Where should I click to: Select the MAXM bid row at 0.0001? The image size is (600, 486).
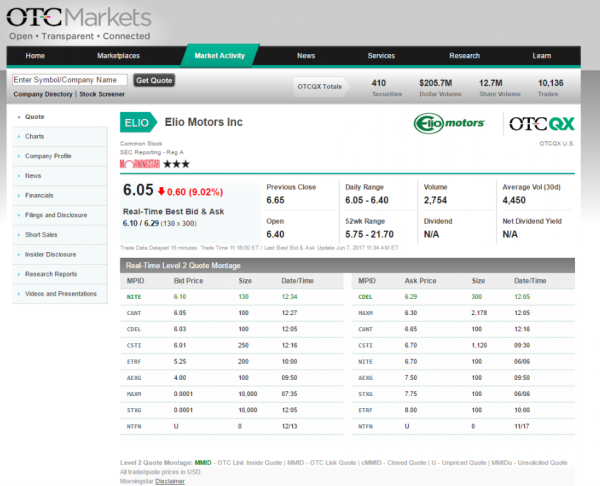click(232, 394)
